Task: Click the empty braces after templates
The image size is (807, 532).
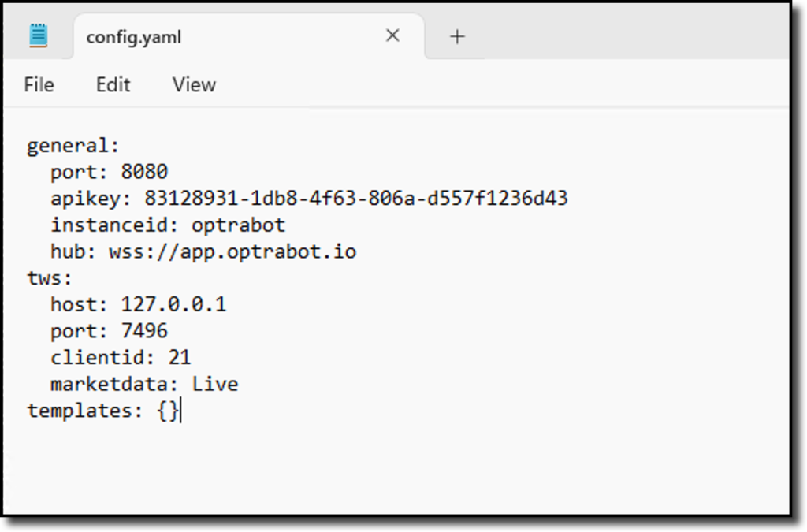Action: [168, 411]
